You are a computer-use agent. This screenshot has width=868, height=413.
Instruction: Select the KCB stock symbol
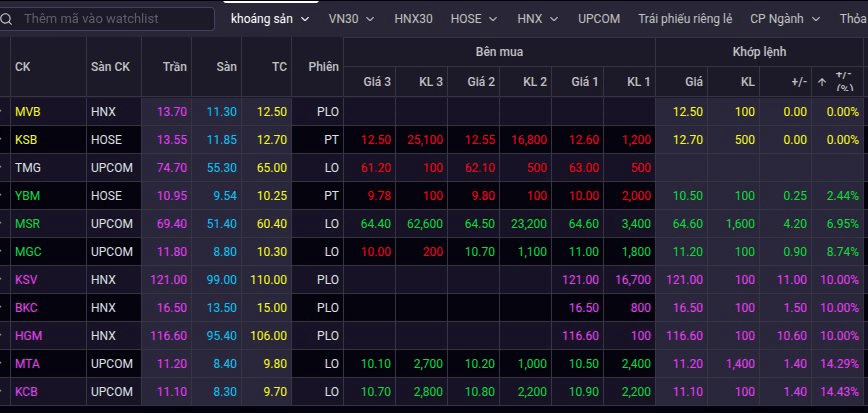[26, 392]
